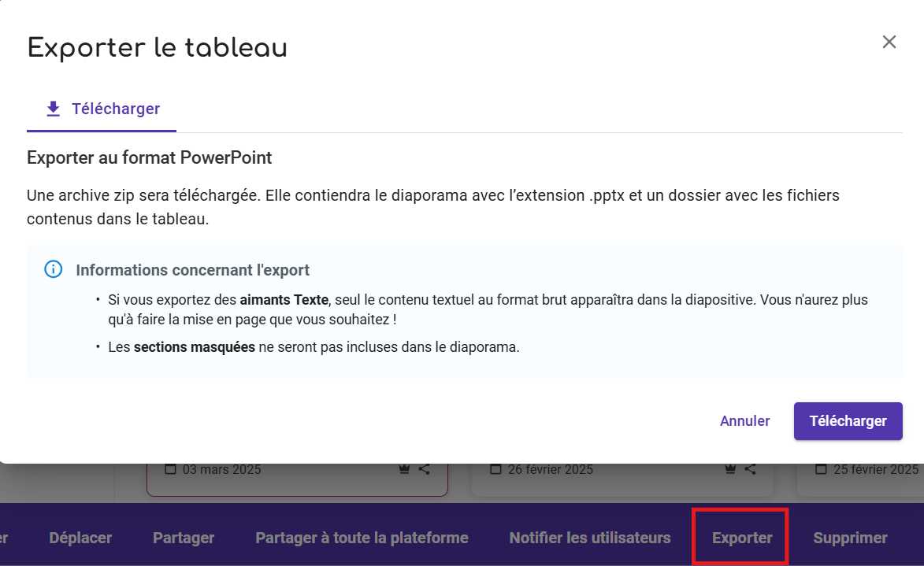Image resolution: width=924 pixels, height=566 pixels.
Task: Close the Exporter le tableau dialog
Action: pyautogui.click(x=889, y=43)
